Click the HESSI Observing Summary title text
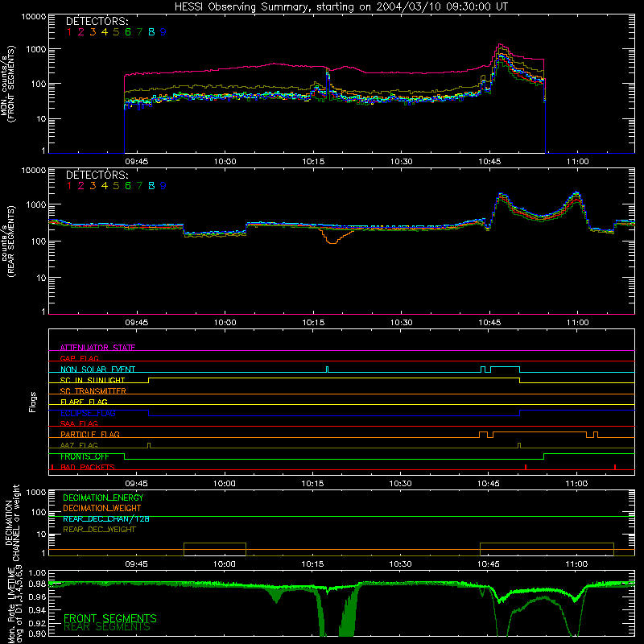Image resolution: width=644 pixels, height=644 pixels. pos(341,7)
